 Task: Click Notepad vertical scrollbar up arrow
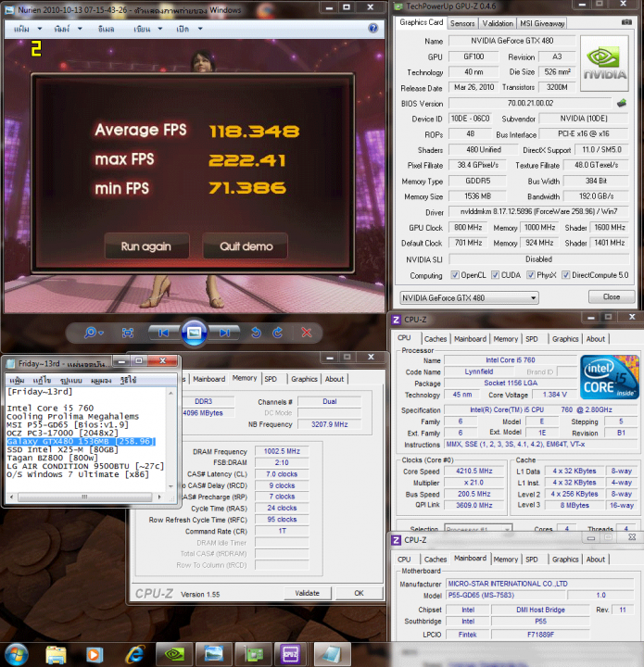coord(170,393)
